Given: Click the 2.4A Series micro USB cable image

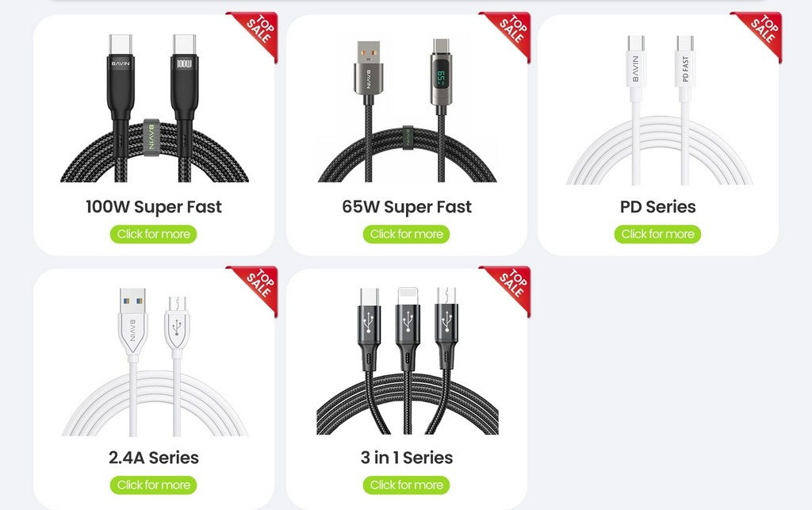Looking at the screenshot, I should 155,362.
